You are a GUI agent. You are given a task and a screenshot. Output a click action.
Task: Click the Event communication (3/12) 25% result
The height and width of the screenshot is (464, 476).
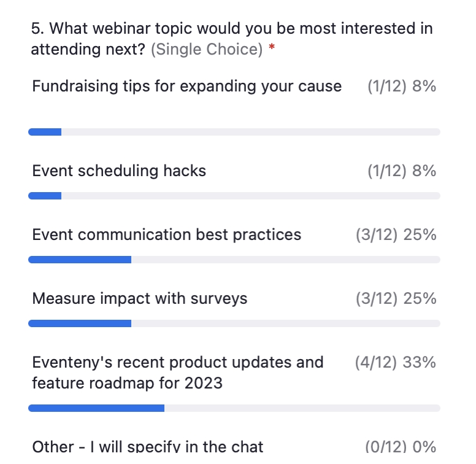coord(396,234)
